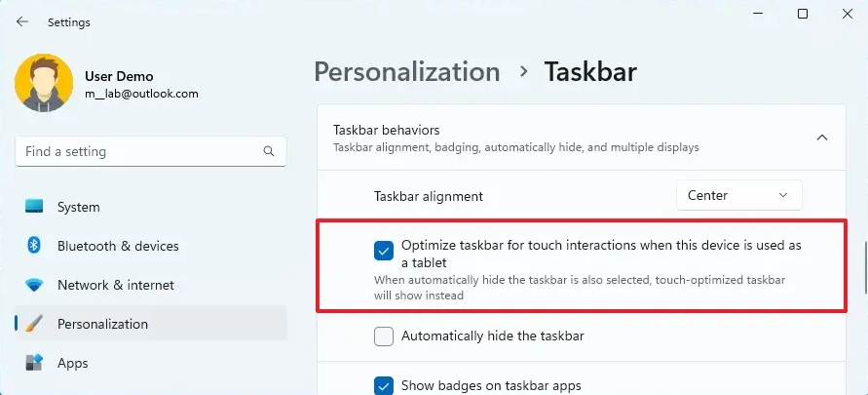Open Network & internet settings page
The image size is (868, 395).
[115, 285]
